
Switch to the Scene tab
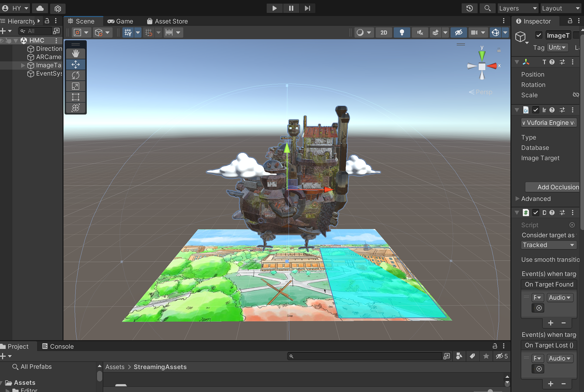pyautogui.click(x=81, y=21)
